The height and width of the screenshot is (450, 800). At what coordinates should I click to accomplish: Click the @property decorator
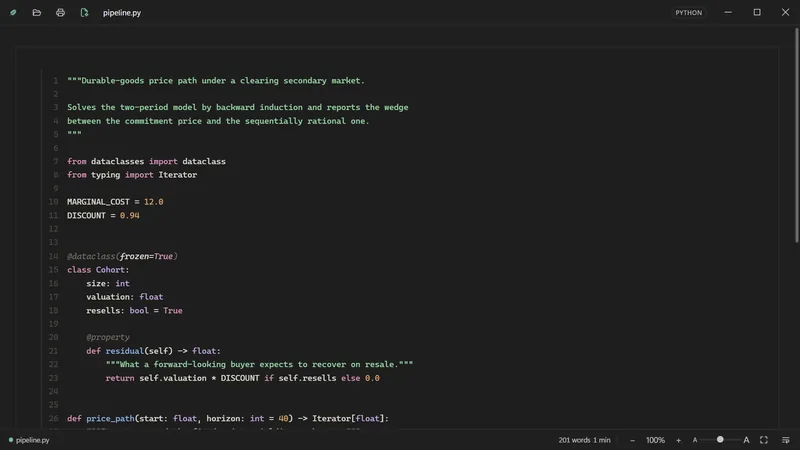coord(108,337)
